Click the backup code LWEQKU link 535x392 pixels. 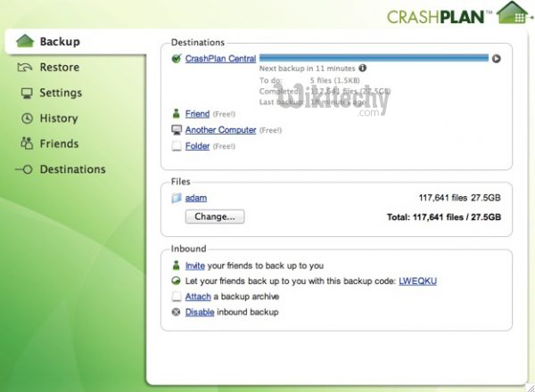click(417, 281)
